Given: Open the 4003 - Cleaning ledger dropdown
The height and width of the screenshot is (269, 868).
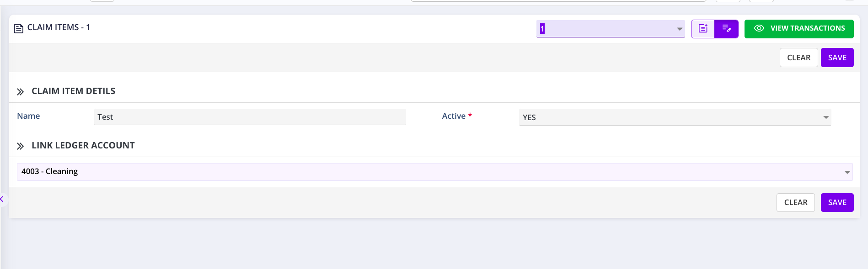Looking at the screenshot, I should coord(847,172).
